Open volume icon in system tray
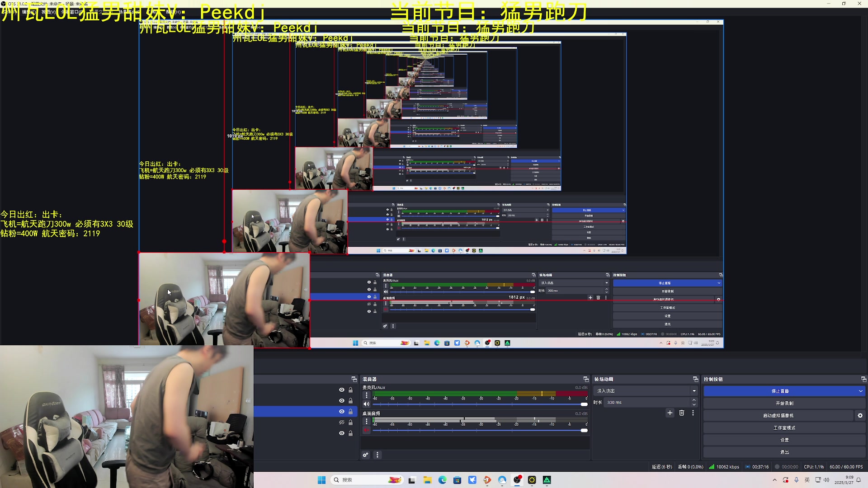Image resolution: width=868 pixels, height=488 pixels. (827, 480)
